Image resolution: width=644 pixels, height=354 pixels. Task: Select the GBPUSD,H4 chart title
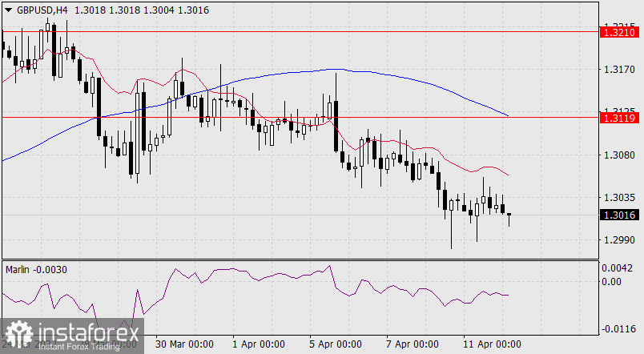pos(41,8)
